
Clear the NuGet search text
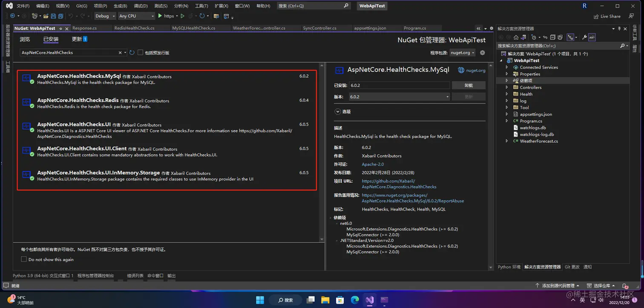120,52
